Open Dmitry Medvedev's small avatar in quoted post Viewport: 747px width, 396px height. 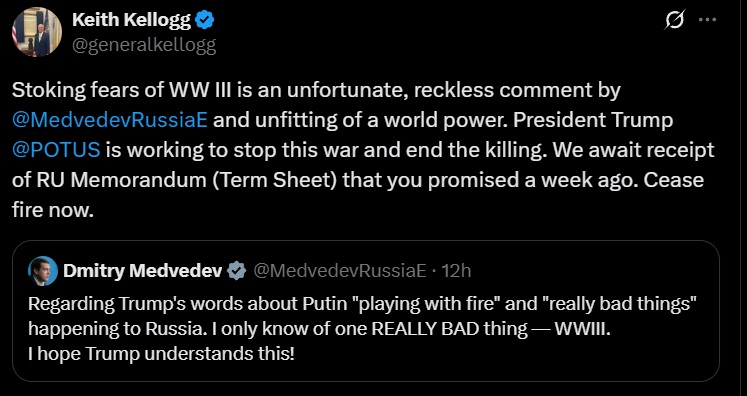click(x=43, y=271)
